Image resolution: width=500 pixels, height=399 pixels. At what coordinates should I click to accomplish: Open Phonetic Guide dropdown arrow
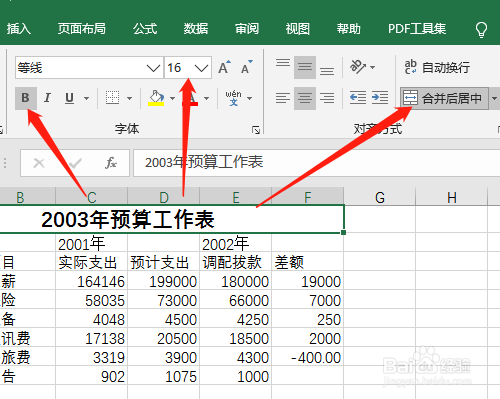[249, 98]
